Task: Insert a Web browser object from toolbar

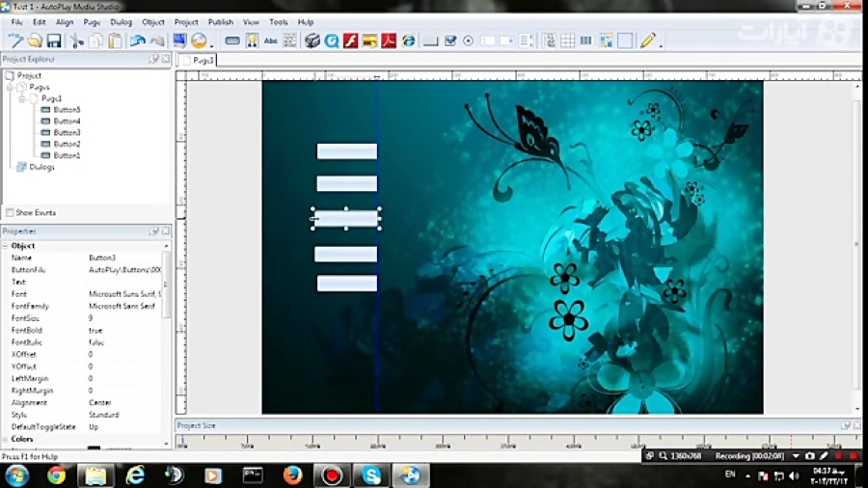Action: (x=409, y=41)
